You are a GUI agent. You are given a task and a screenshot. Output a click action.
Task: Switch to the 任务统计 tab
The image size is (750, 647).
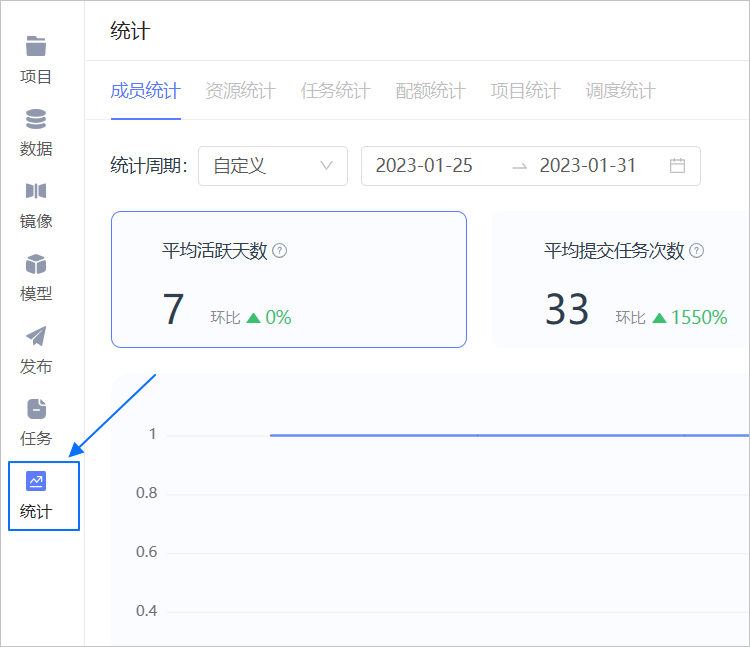coord(335,91)
